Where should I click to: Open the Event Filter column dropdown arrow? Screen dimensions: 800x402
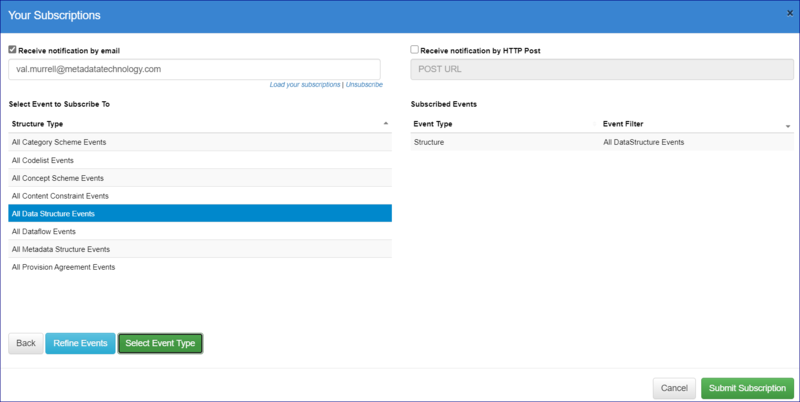click(x=788, y=126)
